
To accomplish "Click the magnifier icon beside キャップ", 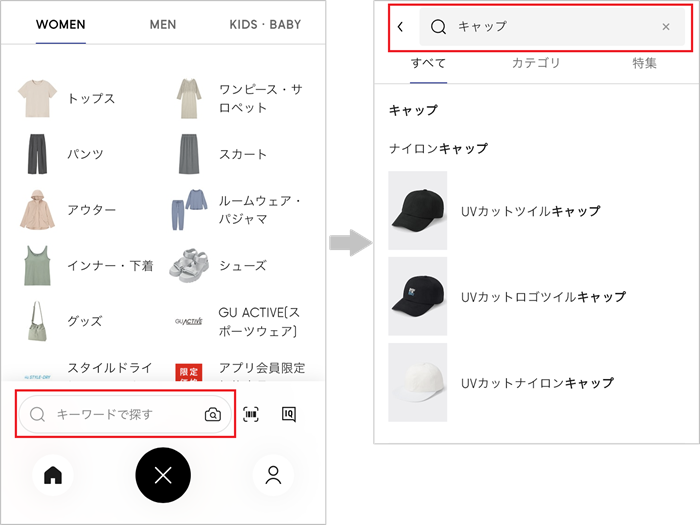I will click(x=438, y=27).
